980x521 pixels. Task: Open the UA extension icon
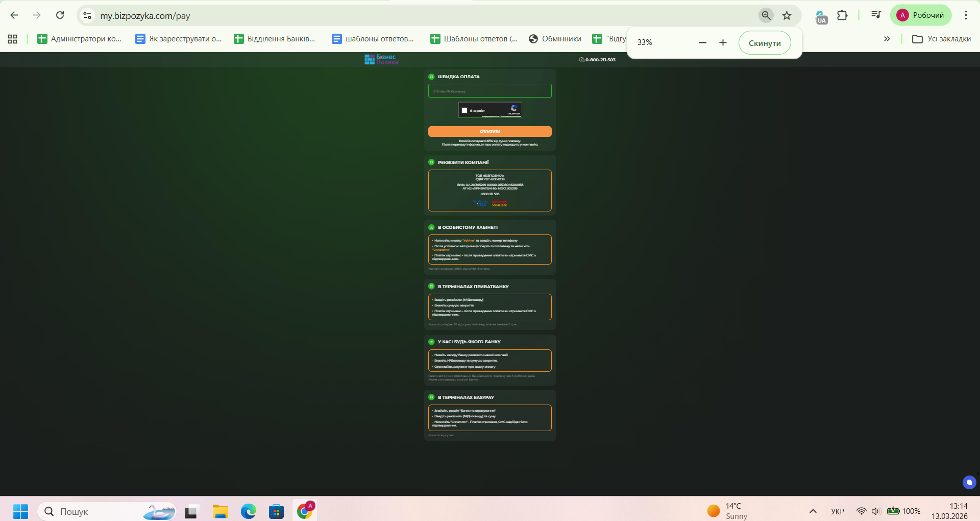click(821, 16)
